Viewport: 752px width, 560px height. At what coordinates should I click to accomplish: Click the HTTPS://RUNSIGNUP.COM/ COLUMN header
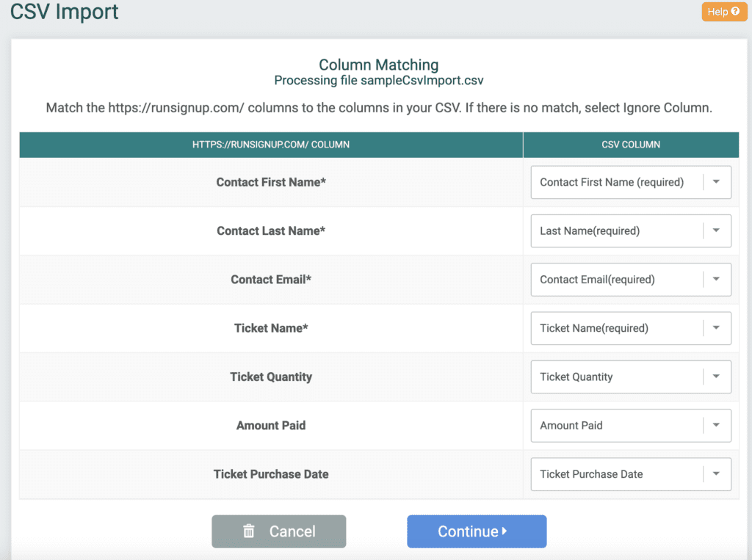(x=271, y=145)
